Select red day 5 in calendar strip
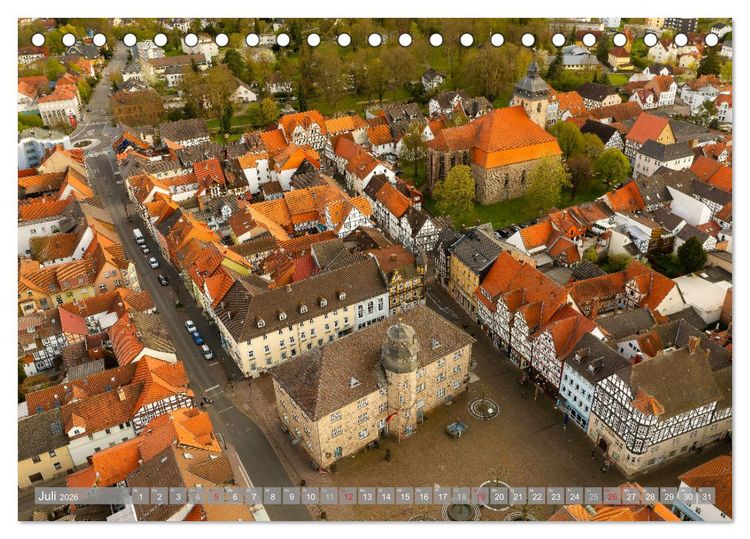 [216, 496]
